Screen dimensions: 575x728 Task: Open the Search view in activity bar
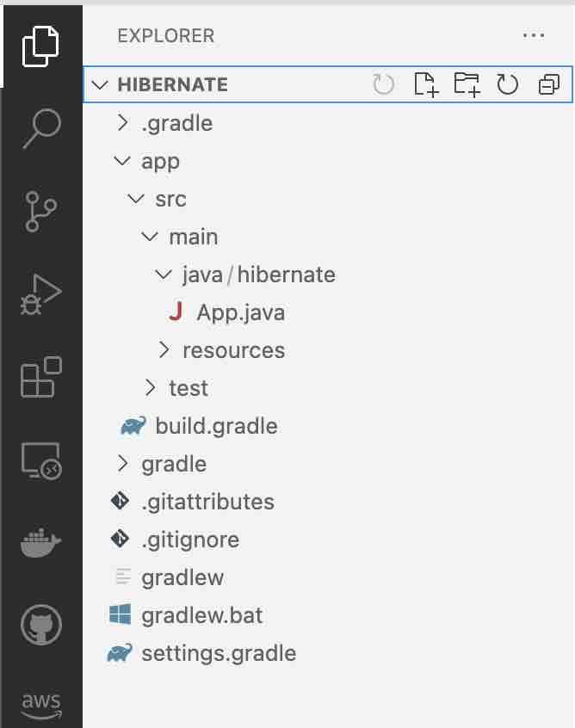41,128
